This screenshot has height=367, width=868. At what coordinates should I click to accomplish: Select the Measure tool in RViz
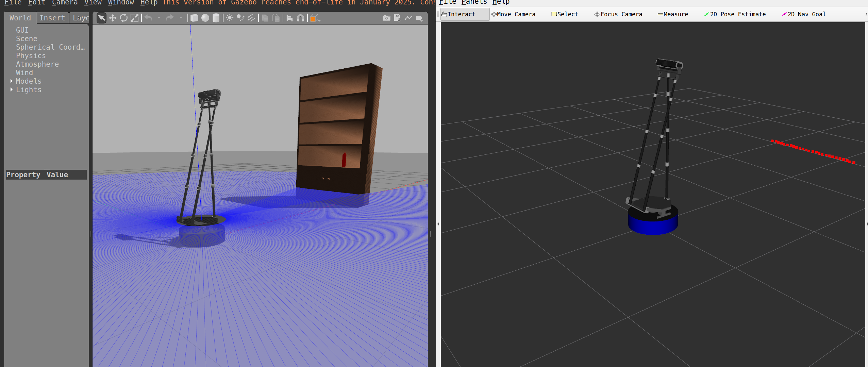click(x=673, y=14)
